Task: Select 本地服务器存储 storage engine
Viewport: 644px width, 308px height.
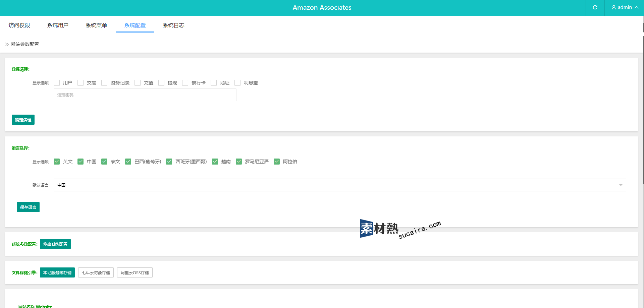Action: pyautogui.click(x=57, y=272)
